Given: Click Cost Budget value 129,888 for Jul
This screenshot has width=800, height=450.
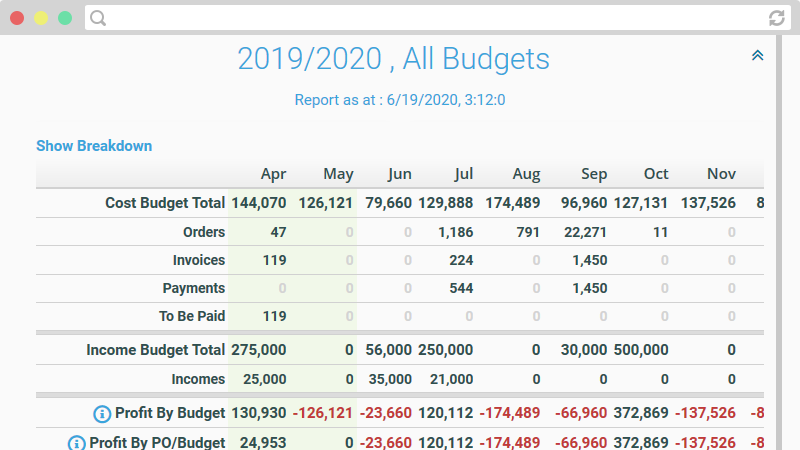Looking at the screenshot, I should click(x=445, y=203).
